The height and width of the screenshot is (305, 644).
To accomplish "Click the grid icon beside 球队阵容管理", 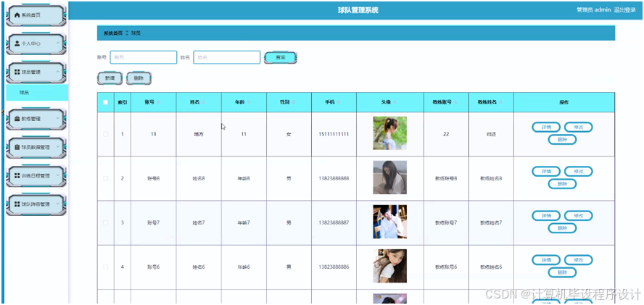I will pyautogui.click(x=17, y=204).
